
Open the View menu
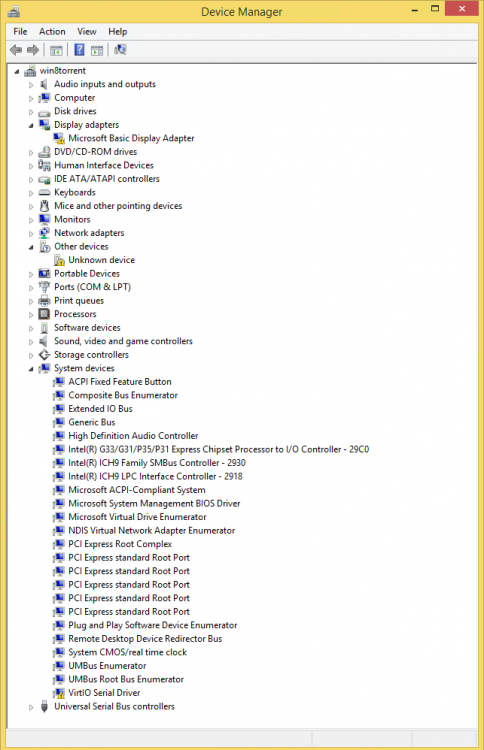pyautogui.click(x=87, y=32)
